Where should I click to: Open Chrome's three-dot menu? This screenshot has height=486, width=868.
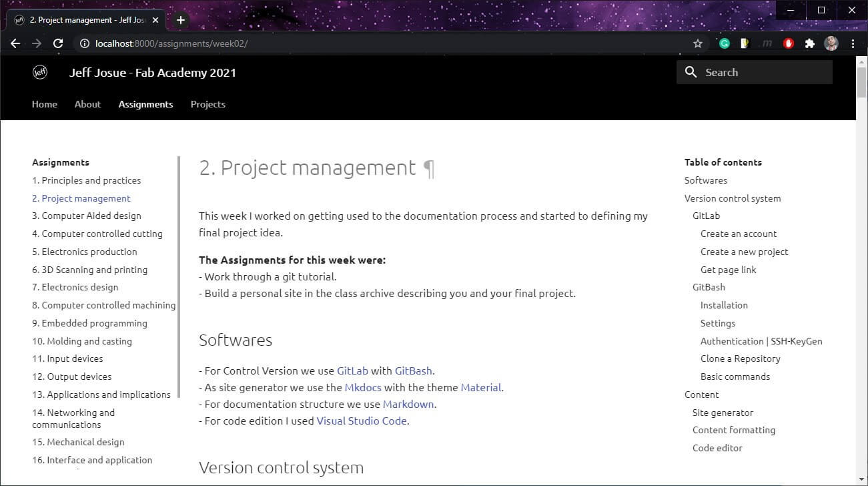[853, 43]
